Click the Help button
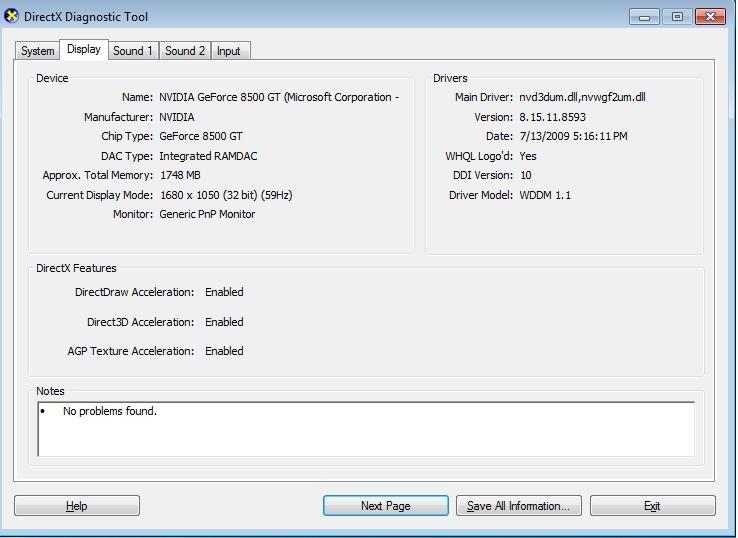The height and width of the screenshot is (538, 738). pyautogui.click(x=77, y=506)
